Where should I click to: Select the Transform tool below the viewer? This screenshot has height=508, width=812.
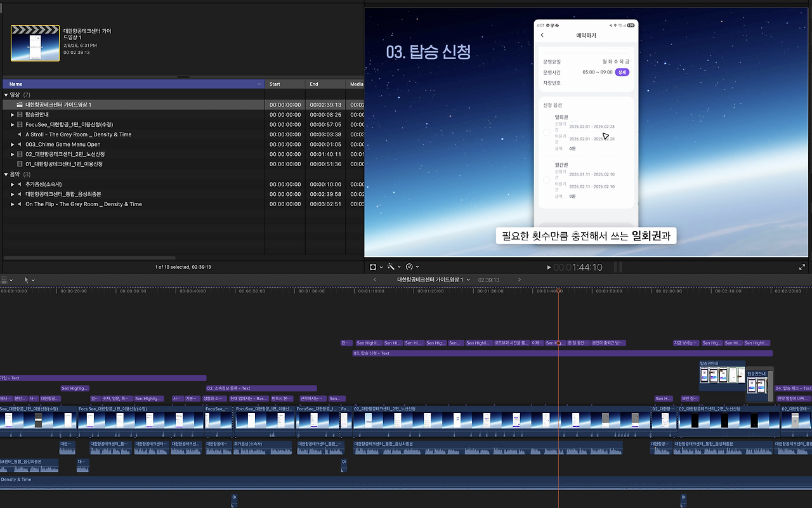[x=372, y=266]
